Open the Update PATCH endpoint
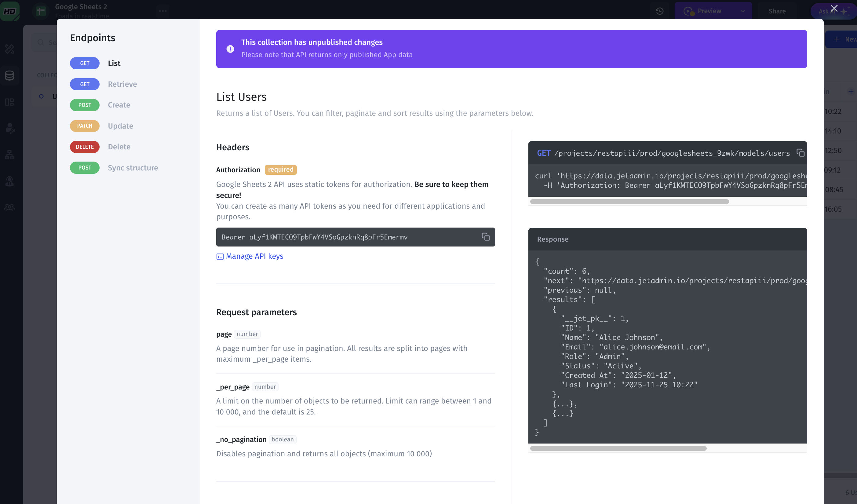 pos(120,126)
